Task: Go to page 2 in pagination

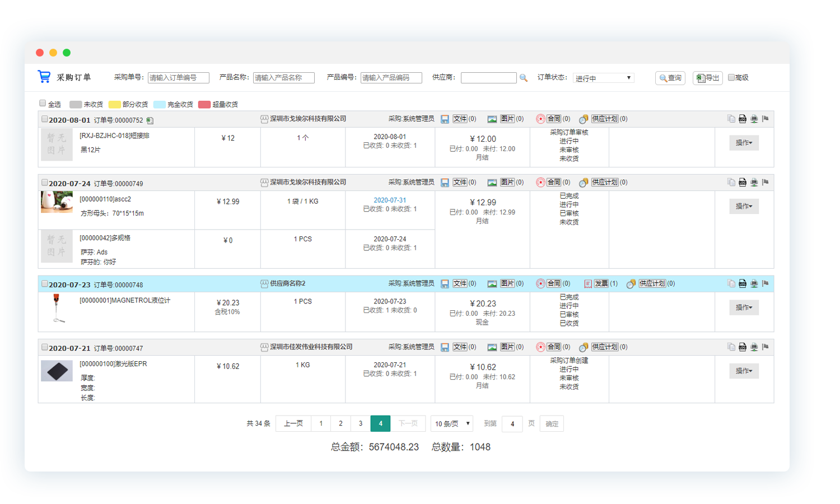Action: (340, 424)
